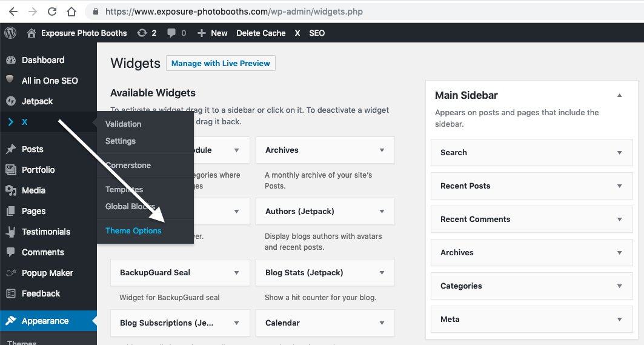This screenshot has width=644, height=345.
Task: Click the browser address bar URL
Action: (234, 12)
